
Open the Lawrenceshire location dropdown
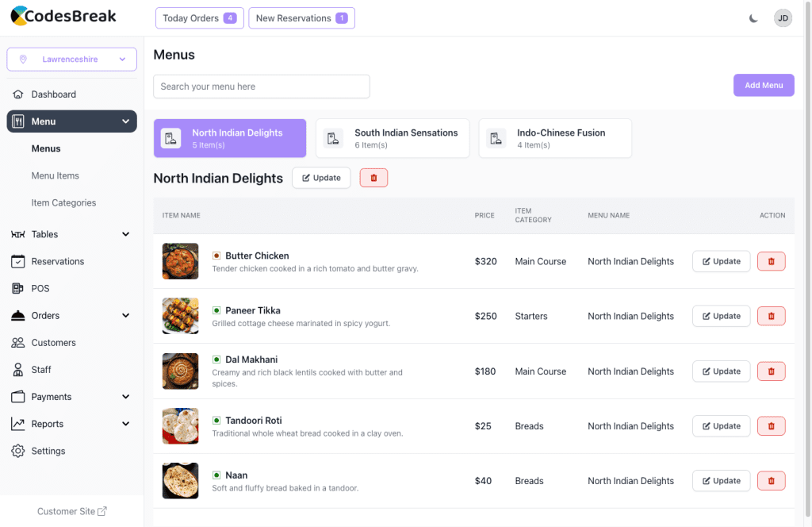click(72, 59)
